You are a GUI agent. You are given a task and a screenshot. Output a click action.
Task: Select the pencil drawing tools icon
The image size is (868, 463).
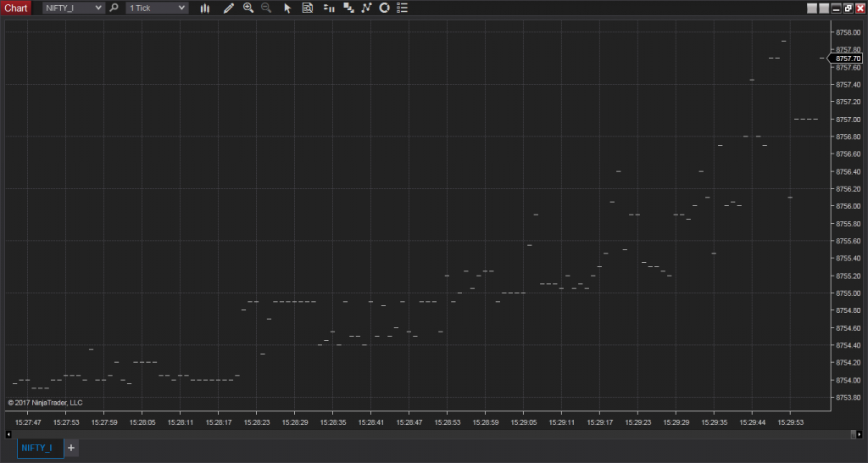point(228,8)
